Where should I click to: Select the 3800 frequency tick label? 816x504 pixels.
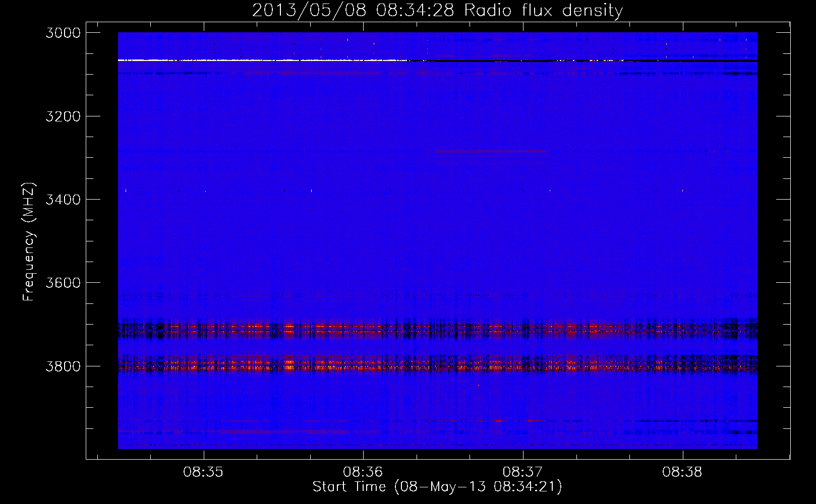(x=63, y=366)
